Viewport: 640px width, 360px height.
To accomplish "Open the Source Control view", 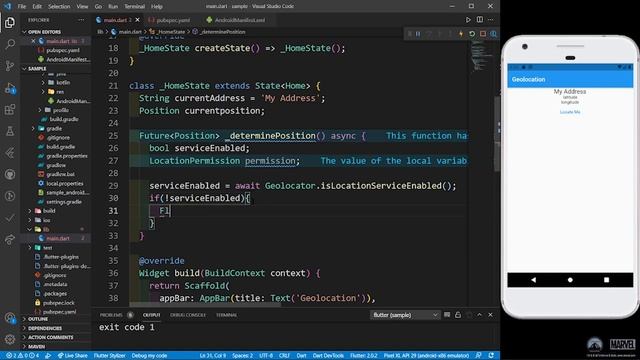I will coord(10,66).
